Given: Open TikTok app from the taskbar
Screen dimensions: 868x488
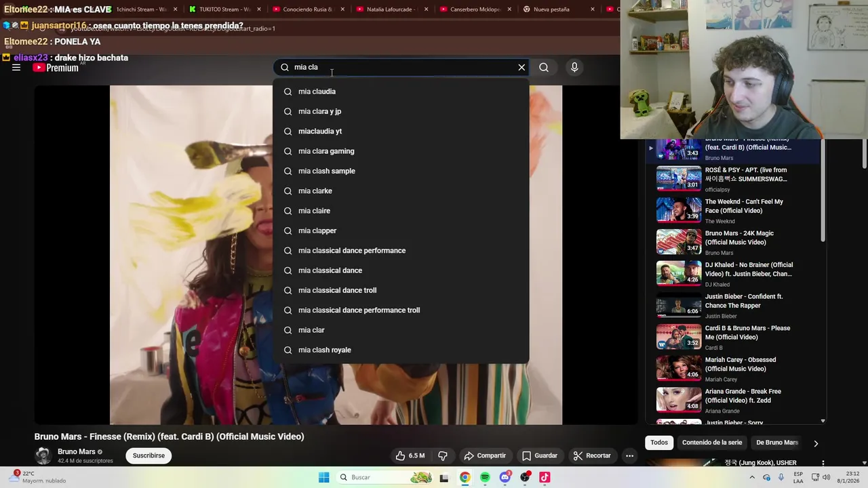Looking at the screenshot, I should pyautogui.click(x=545, y=478).
